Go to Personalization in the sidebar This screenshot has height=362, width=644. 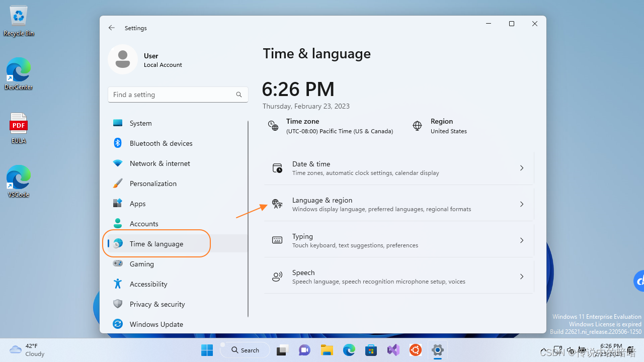(178, 184)
